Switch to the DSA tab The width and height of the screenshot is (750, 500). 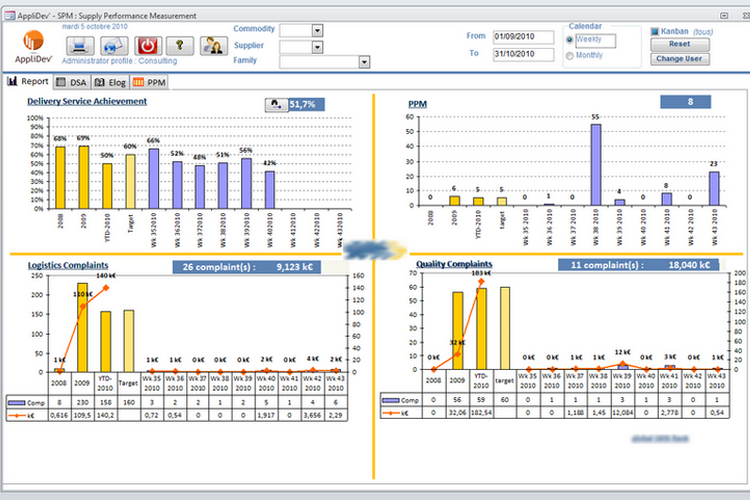pyautogui.click(x=72, y=82)
